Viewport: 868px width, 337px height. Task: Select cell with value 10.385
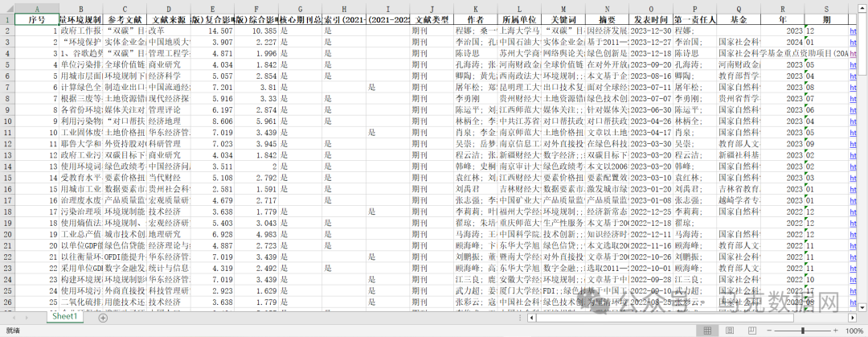[257, 31]
